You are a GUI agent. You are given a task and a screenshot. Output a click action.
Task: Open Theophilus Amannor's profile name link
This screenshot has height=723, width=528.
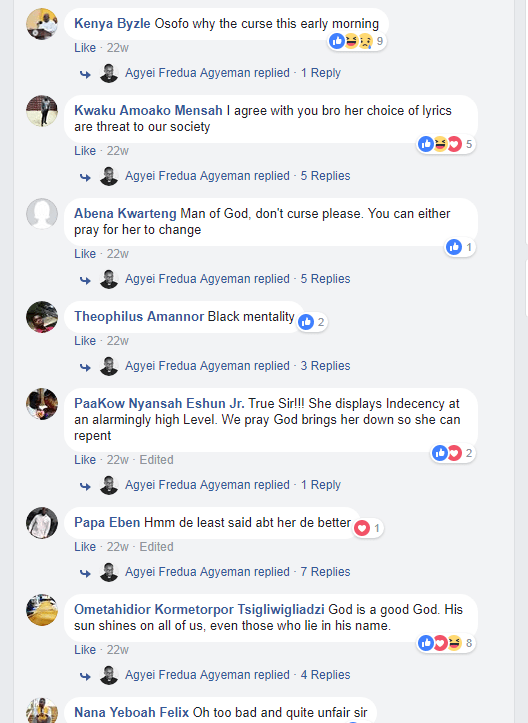click(x=139, y=316)
